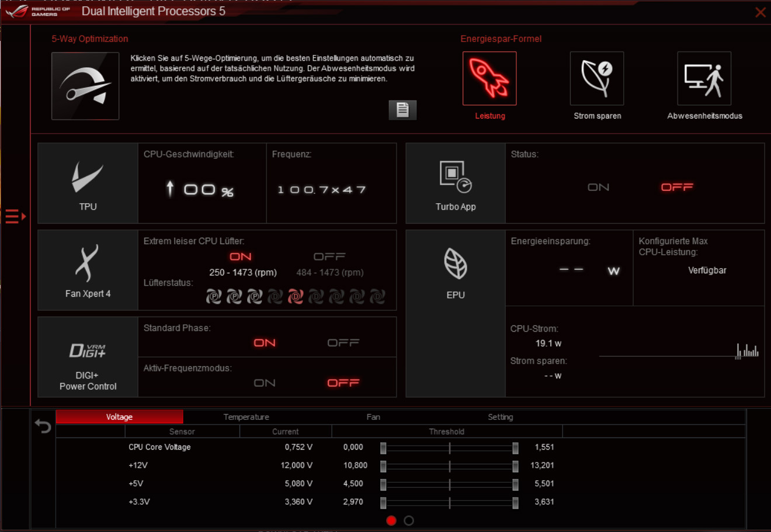
Task: Disable Aktiv-Frequenzmodus with OFF
Action: (x=343, y=383)
